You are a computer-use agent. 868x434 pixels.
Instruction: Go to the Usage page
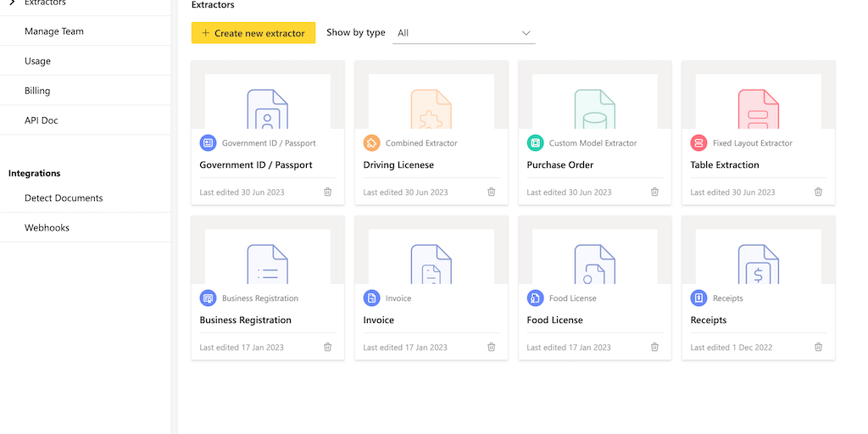[x=37, y=61]
